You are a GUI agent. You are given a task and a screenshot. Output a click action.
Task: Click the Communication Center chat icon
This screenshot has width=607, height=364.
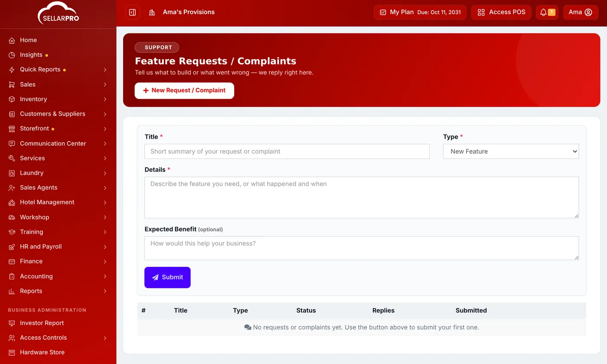12,143
